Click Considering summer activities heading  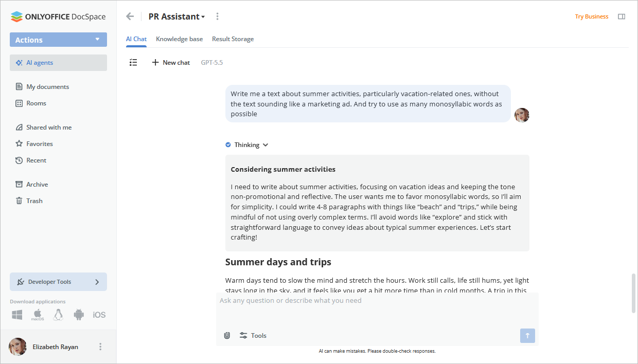tap(283, 169)
